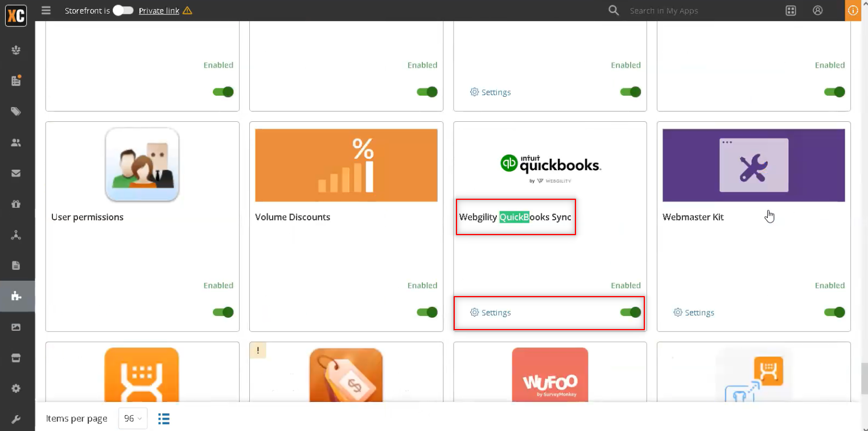
Task: Click the User permissions title
Action: 87,217
